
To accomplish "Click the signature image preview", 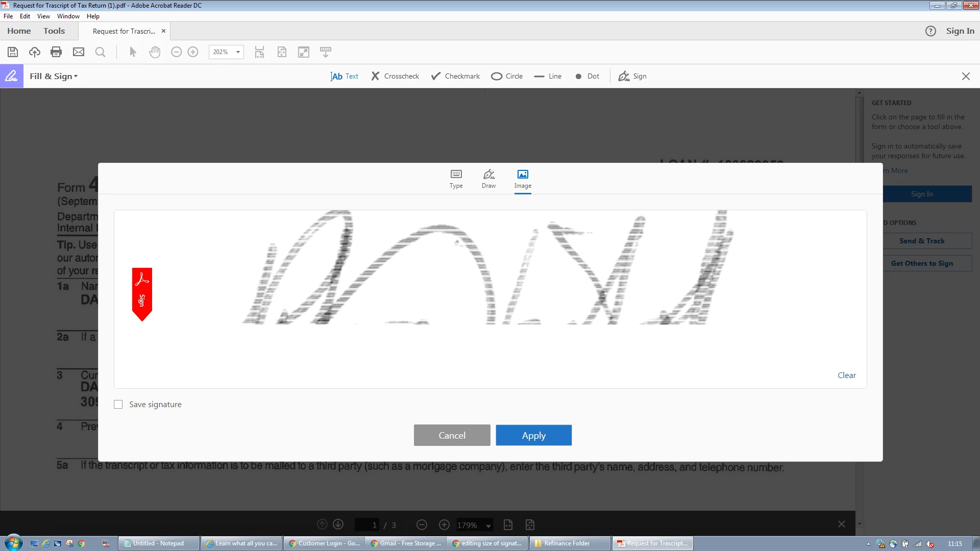I will coord(487,268).
